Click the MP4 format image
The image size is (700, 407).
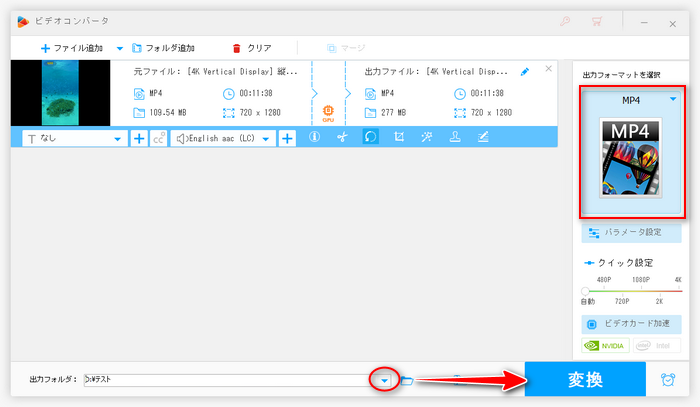(x=630, y=158)
